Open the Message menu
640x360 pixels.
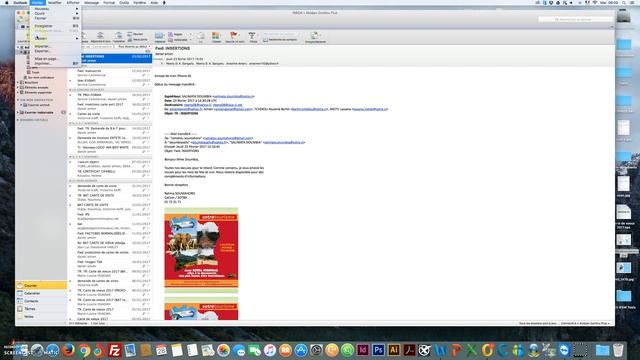(x=91, y=2)
